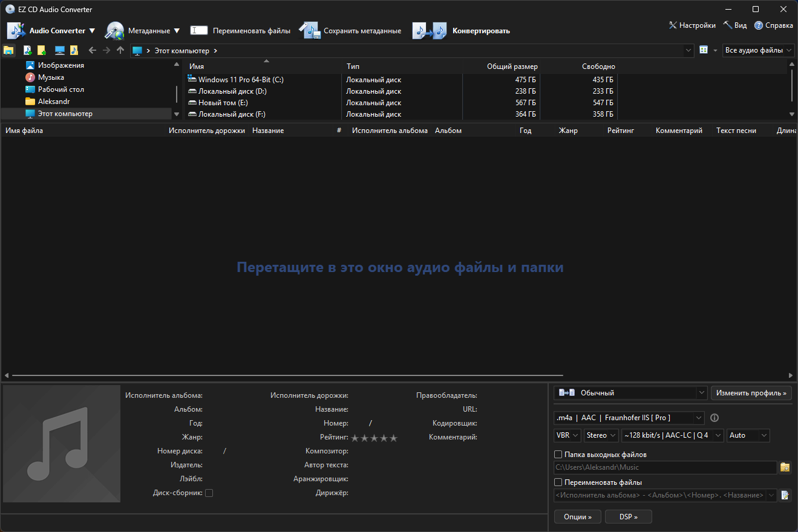
Task: Open the Все аудио файлы filter dropdown
Action: 758,50
